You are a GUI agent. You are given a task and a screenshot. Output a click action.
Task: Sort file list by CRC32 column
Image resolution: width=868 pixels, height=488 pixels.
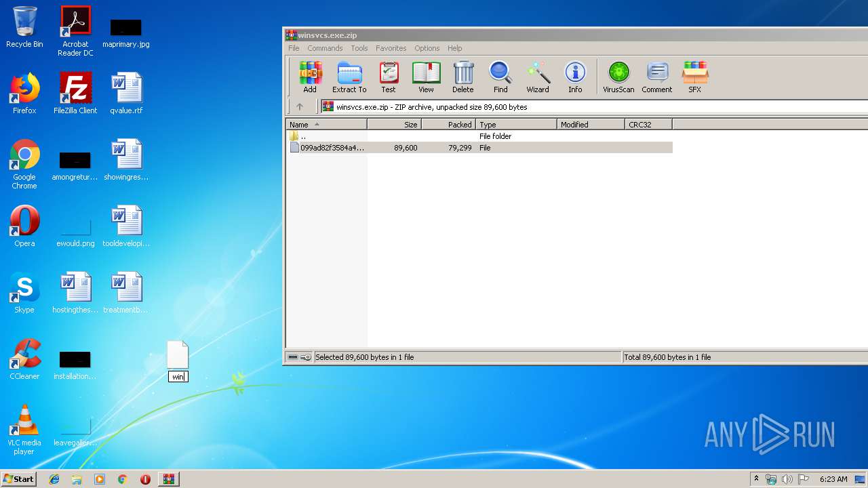[649, 125]
